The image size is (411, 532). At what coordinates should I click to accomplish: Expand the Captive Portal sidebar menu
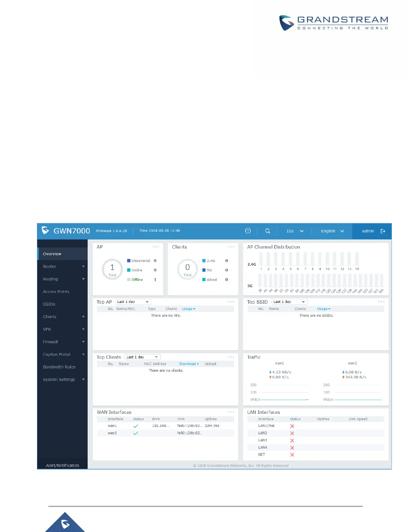[x=63, y=354]
